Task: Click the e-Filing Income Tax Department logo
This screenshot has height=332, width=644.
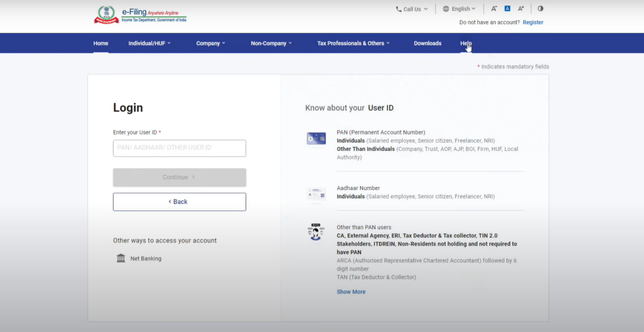Action: pos(140,14)
